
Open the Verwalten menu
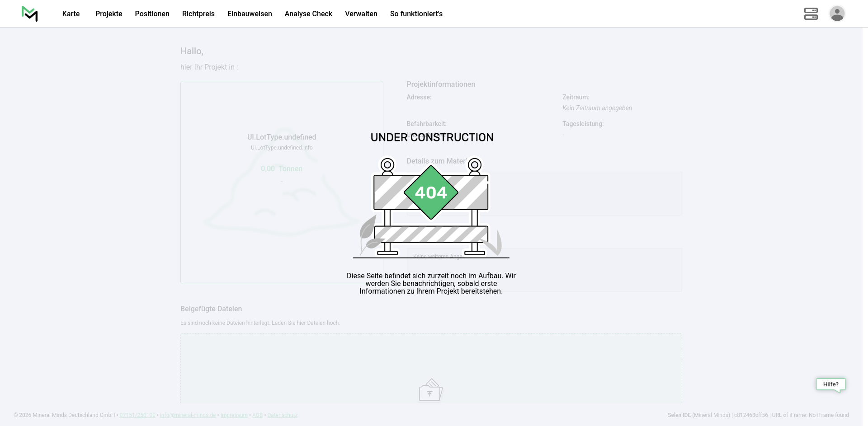pyautogui.click(x=361, y=14)
